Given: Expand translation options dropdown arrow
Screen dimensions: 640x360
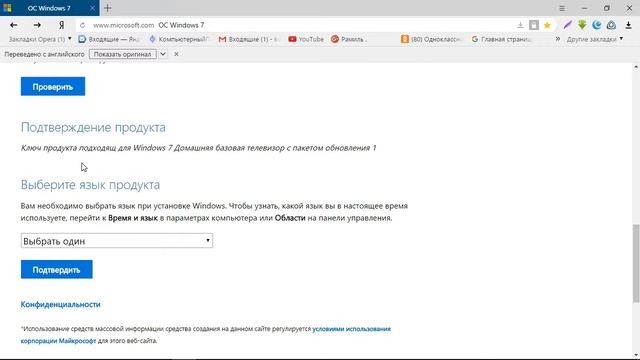Looking at the screenshot, I should (162, 54).
